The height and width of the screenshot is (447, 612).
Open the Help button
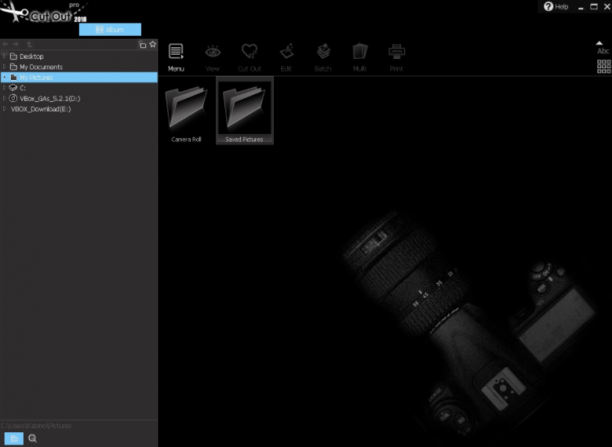[x=556, y=7]
